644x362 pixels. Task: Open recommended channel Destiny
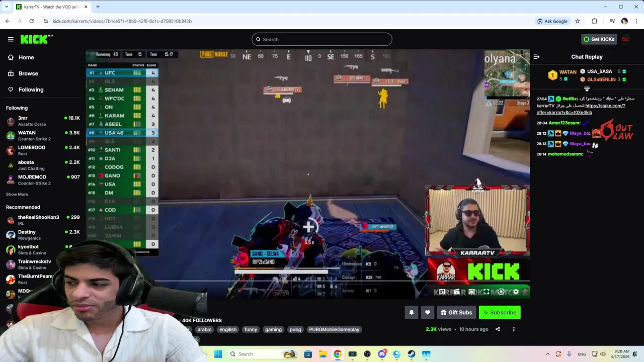pos(43,235)
